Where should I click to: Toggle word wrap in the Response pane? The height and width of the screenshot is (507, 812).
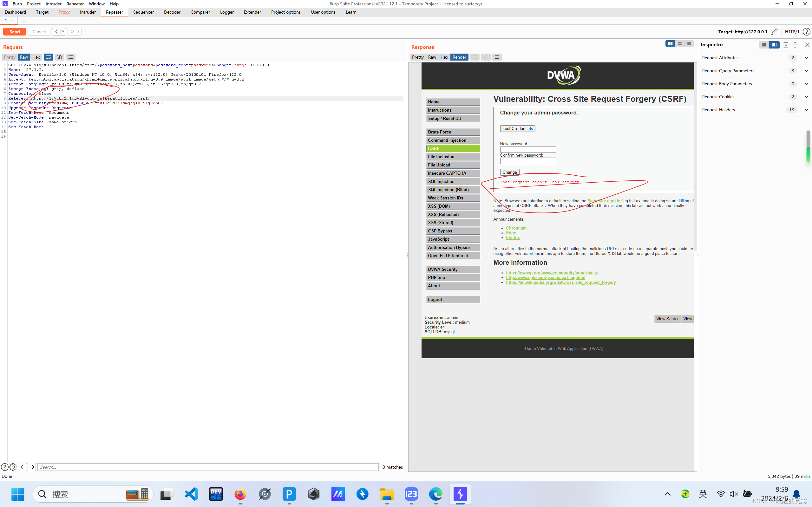click(x=475, y=57)
